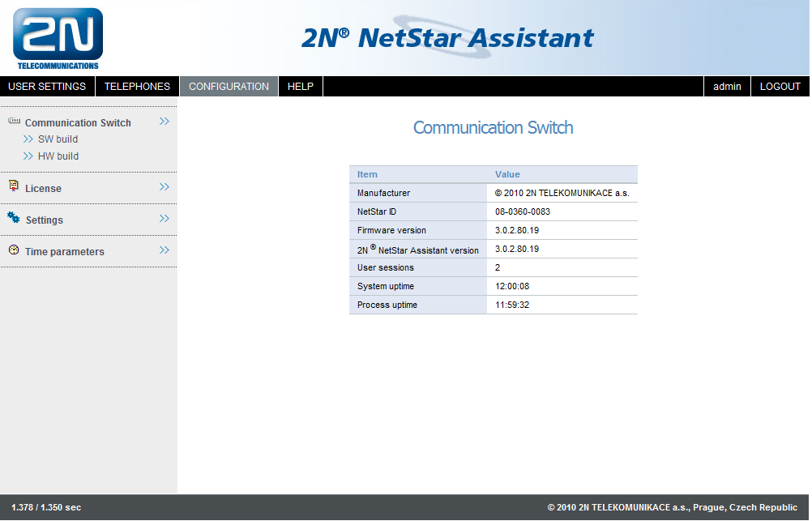Click the System uptime row label

click(385, 286)
